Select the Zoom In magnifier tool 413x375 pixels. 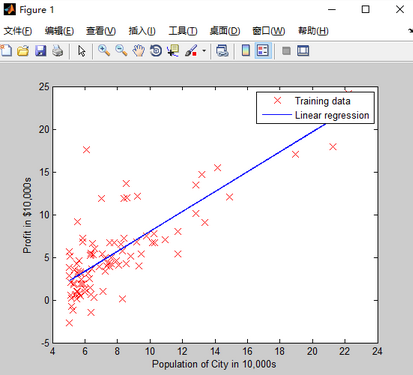point(104,51)
